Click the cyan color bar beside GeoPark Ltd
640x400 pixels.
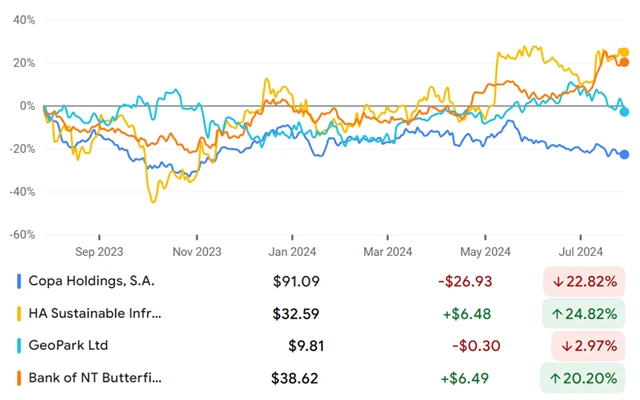pyautogui.click(x=19, y=346)
